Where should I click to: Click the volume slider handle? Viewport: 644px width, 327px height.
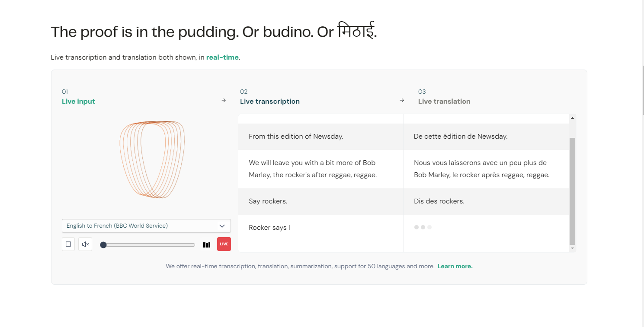click(103, 245)
